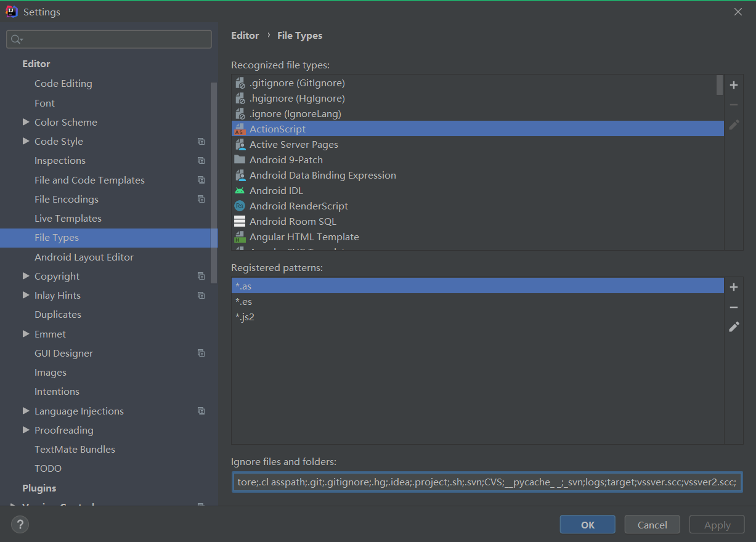Expand the Emmet node
Image resolution: width=756 pixels, height=542 pixels.
pos(26,334)
